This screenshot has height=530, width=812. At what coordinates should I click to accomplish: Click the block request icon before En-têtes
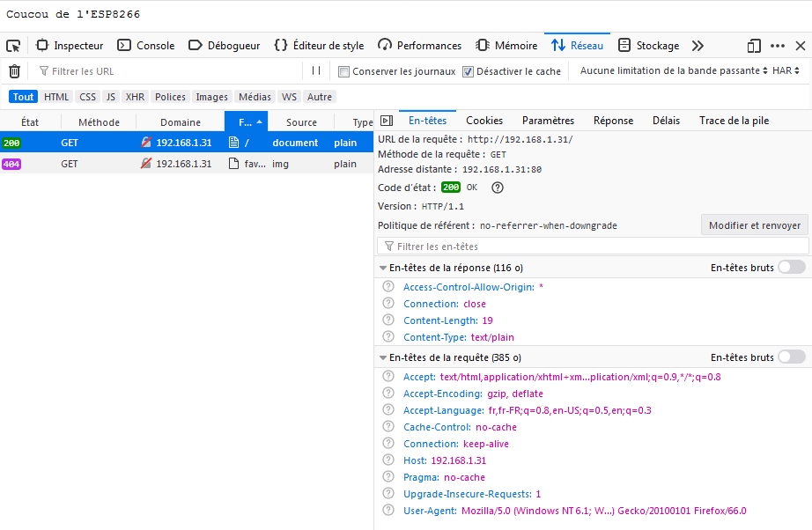(386, 120)
